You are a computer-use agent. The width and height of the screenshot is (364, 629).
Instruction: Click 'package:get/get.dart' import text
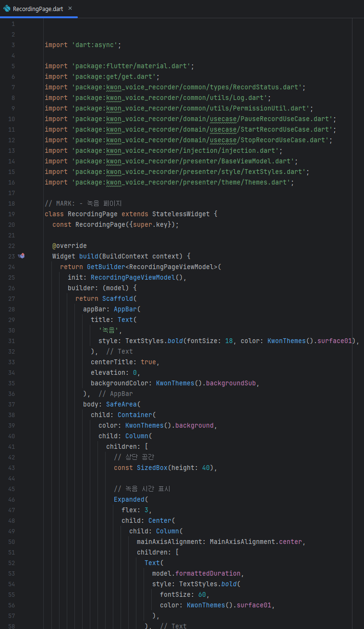click(114, 76)
